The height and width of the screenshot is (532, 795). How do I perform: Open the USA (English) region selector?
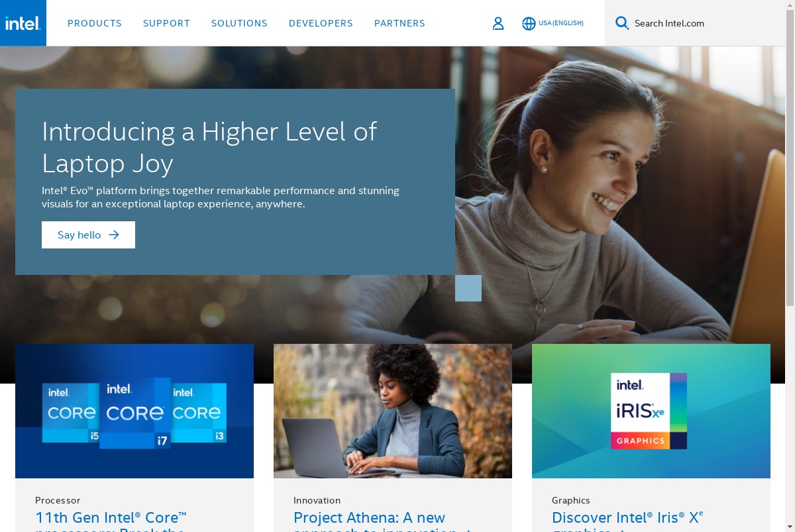pos(560,23)
